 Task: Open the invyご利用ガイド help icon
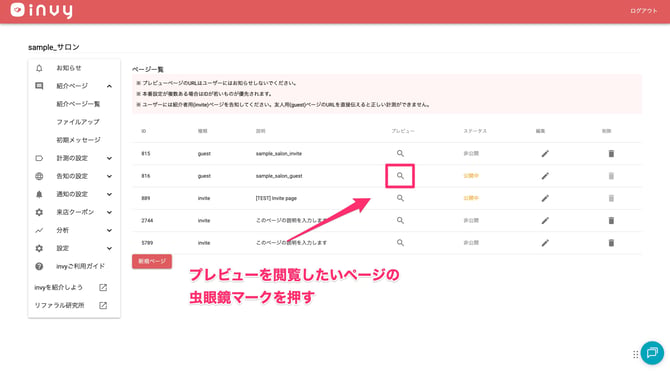39,266
